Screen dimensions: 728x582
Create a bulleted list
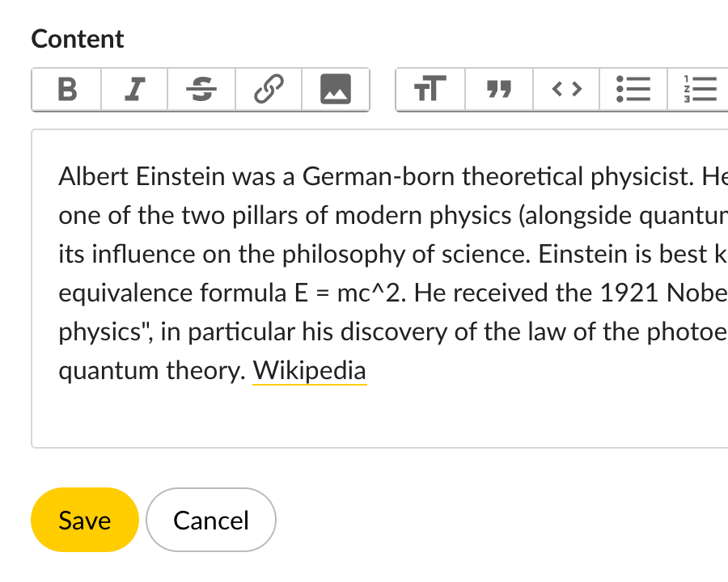pos(633,89)
